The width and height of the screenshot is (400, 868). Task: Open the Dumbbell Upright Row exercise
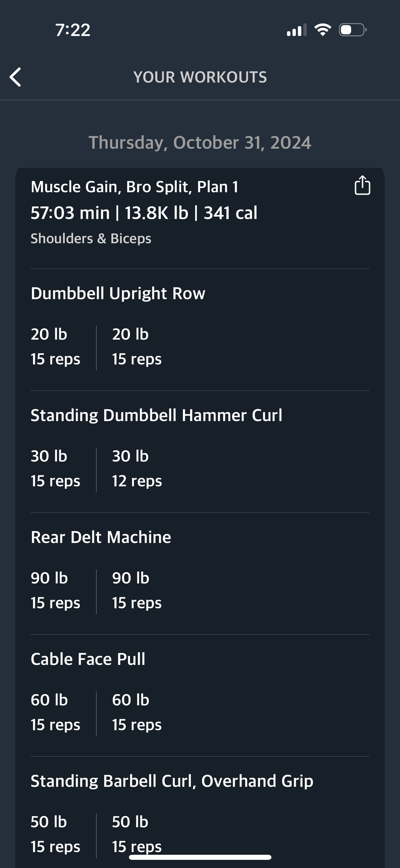point(118,293)
